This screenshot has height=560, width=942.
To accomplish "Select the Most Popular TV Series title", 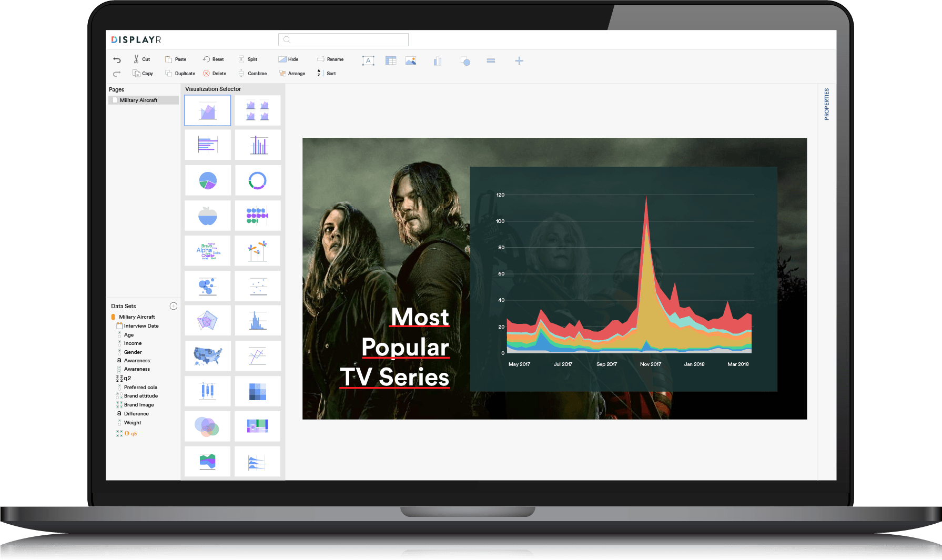I will tap(395, 348).
